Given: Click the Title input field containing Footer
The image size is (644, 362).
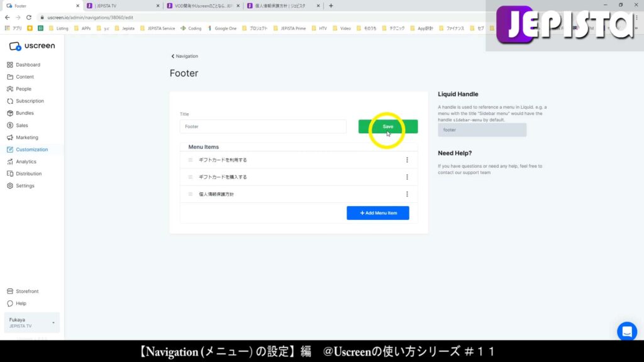Looking at the screenshot, I should click(x=262, y=126).
